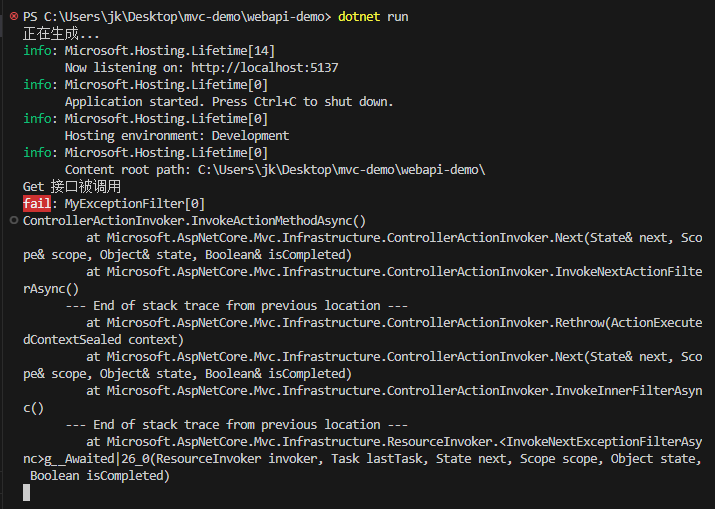
Task: Click the second End of stack trace separator
Action: point(237,425)
